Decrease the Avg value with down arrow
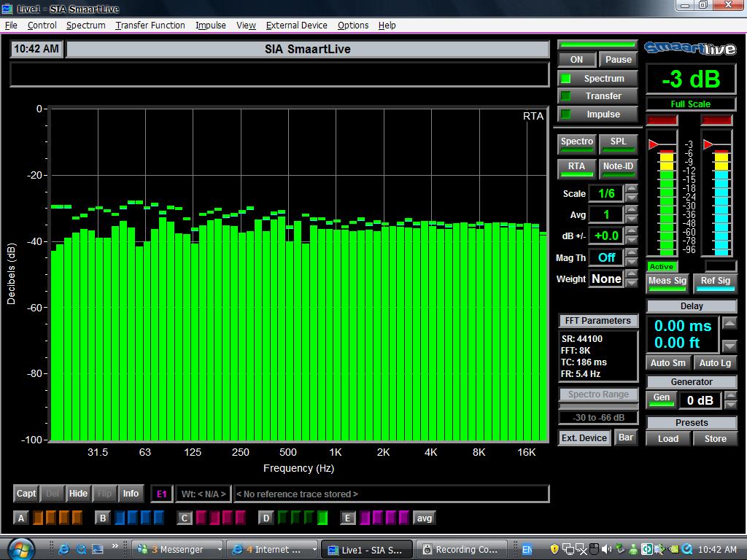747x560 pixels. pyautogui.click(x=631, y=219)
